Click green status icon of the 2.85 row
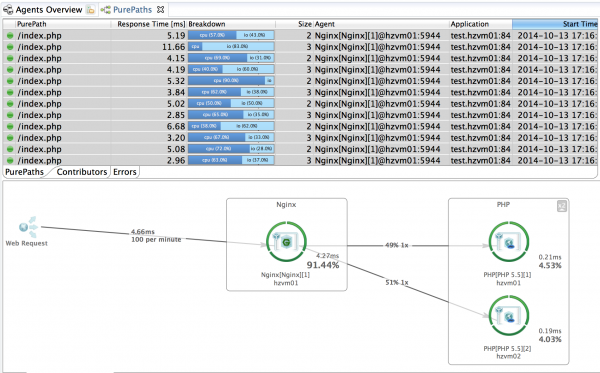The width and height of the screenshot is (600, 373). (x=10, y=115)
